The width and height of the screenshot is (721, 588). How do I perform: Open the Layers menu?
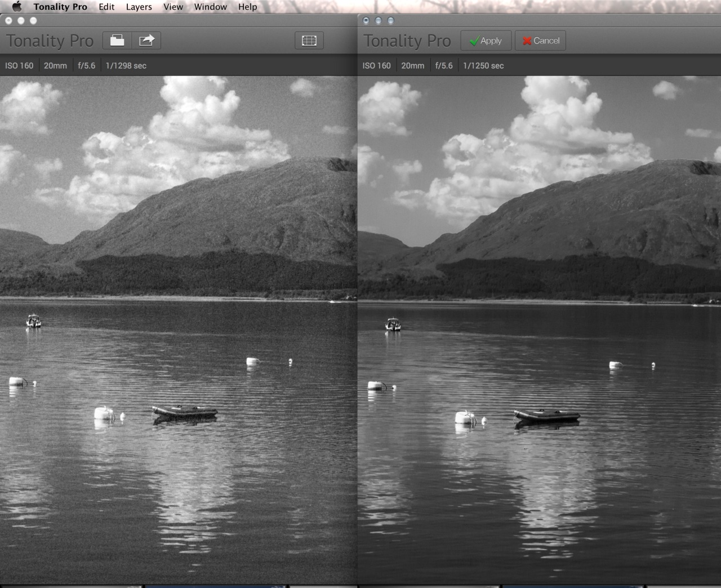[139, 7]
